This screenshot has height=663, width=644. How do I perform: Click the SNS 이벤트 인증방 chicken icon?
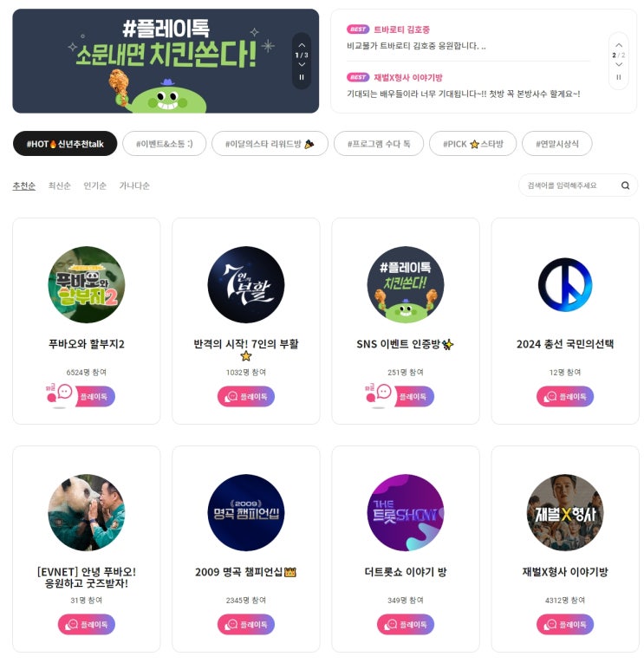coord(405,284)
